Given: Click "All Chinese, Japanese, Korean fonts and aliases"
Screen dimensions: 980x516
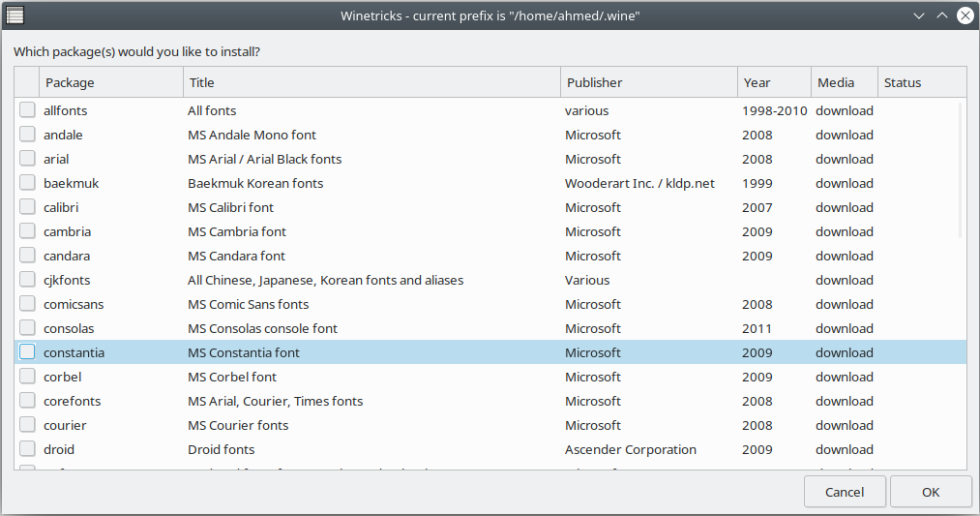Looking at the screenshot, I should coord(326,280).
